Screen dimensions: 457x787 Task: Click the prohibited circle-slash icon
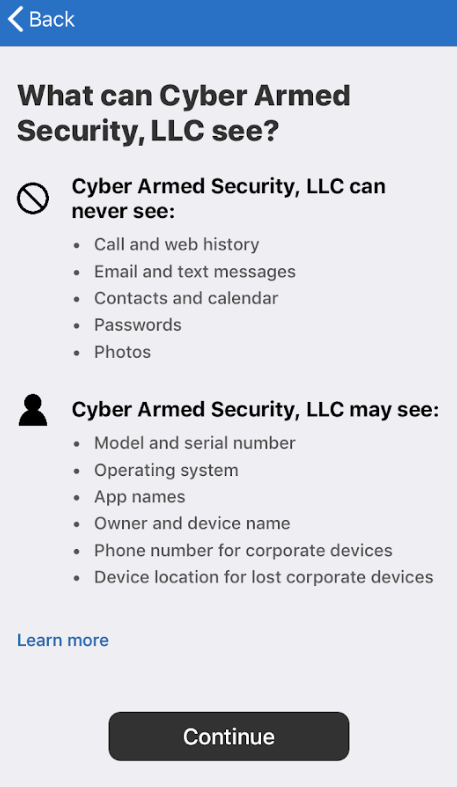pos(33,198)
